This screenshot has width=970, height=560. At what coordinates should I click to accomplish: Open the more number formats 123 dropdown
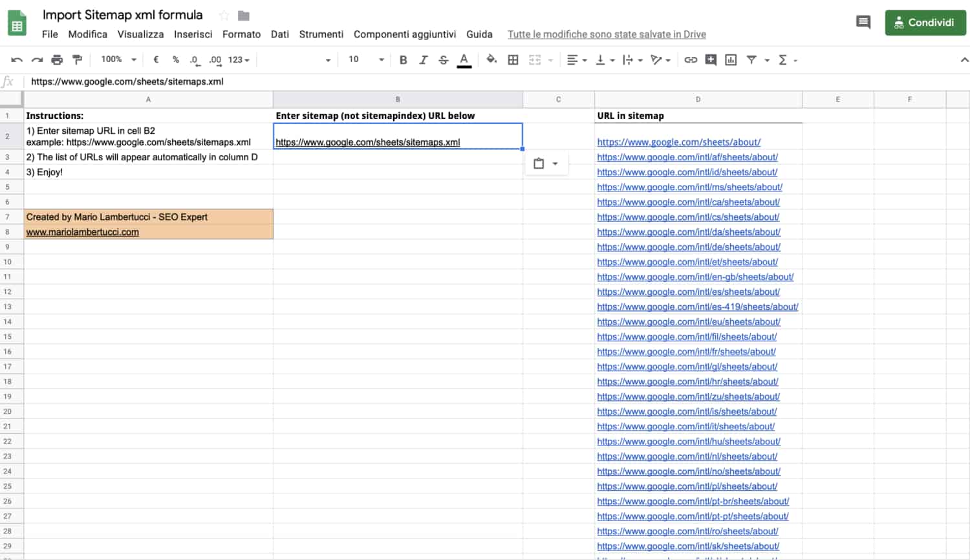click(239, 59)
